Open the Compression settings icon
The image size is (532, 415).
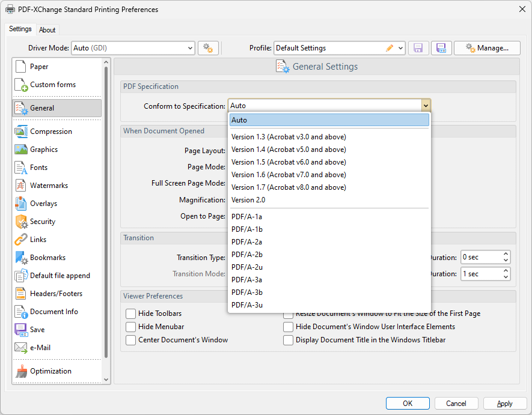pos(21,132)
